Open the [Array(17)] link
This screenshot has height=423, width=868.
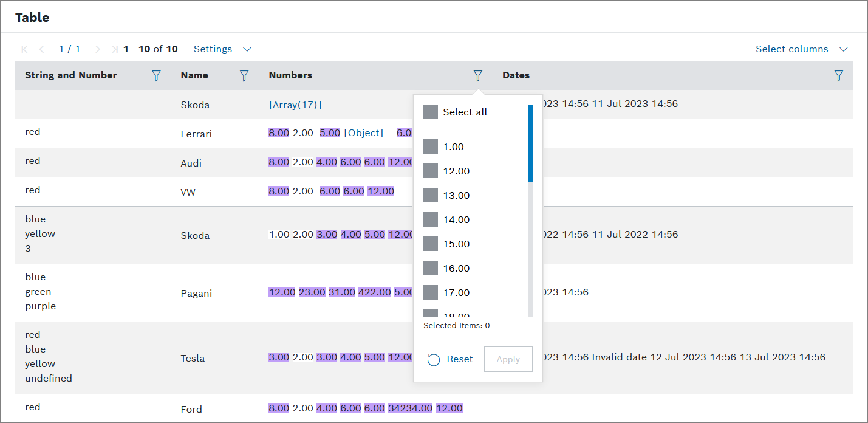(295, 105)
